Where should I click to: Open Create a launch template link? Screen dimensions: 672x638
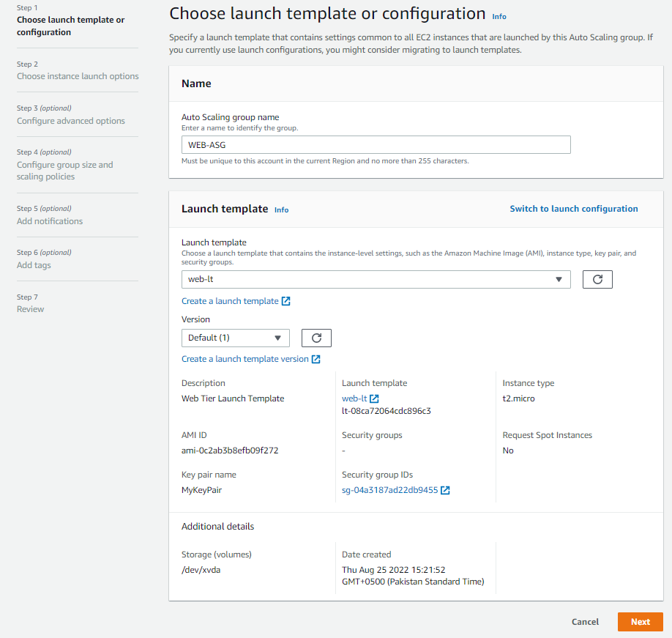click(x=230, y=302)
